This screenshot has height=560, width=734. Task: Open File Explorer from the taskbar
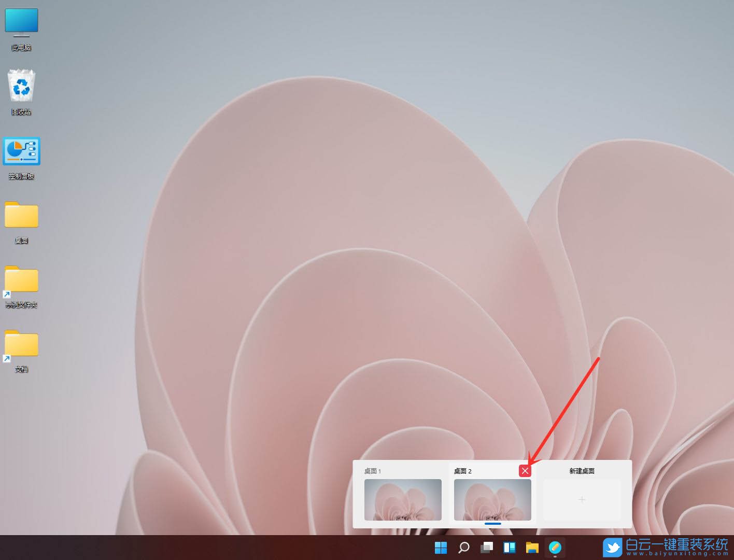tap(532, 548)
